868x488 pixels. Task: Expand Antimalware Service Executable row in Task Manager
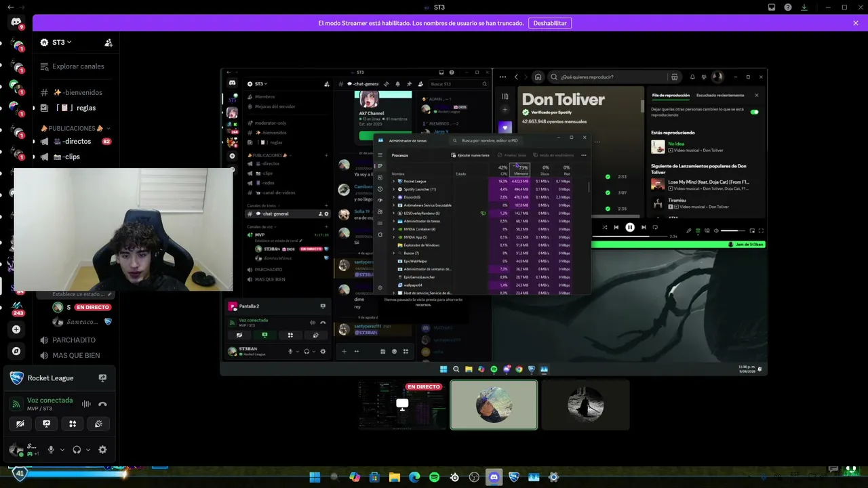(x=393, y=205)
